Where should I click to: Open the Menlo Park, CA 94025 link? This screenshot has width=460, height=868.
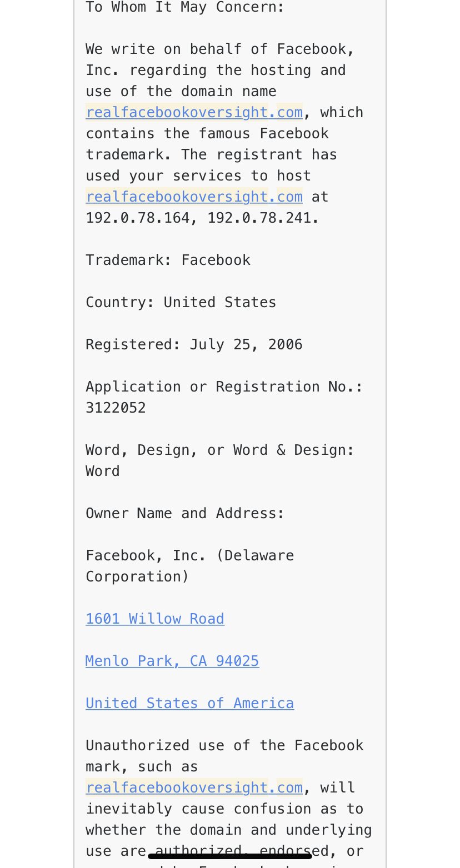172,661
